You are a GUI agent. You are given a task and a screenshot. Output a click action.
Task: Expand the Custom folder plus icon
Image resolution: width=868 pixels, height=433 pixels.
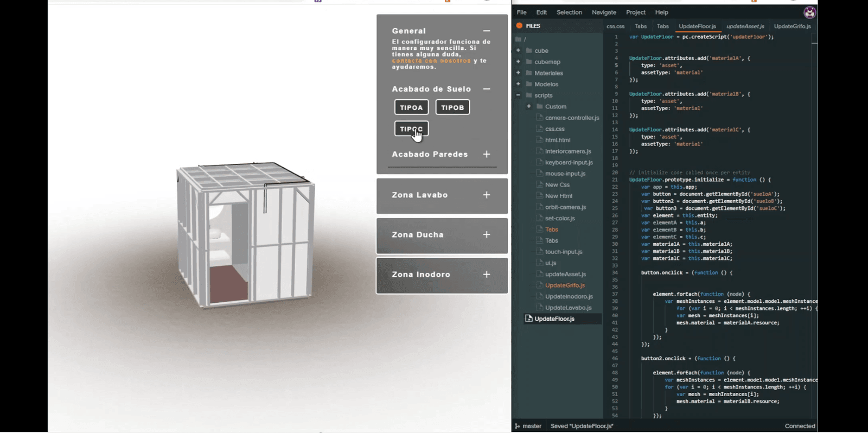tap(529, 106)
